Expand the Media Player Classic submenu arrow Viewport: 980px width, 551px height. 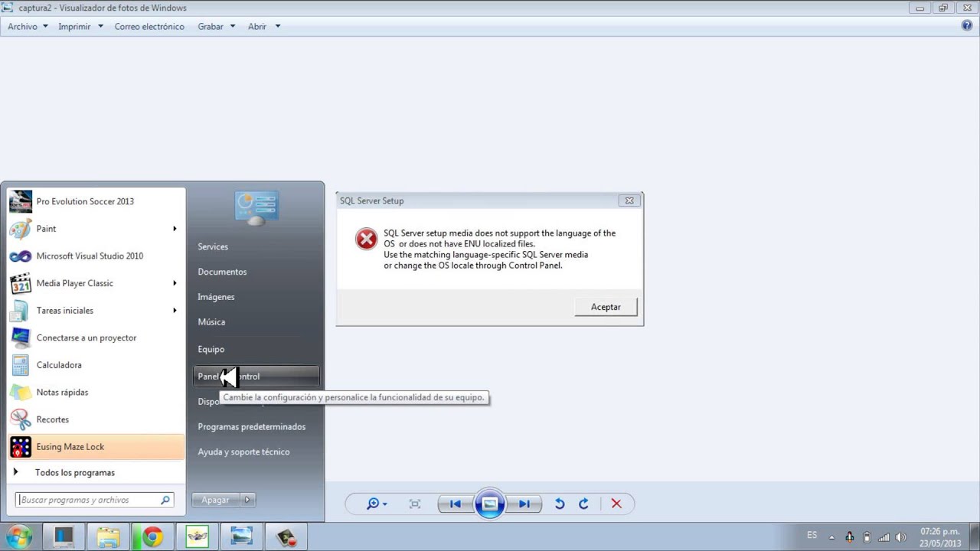pyautogui.click(x=175, y=283)
